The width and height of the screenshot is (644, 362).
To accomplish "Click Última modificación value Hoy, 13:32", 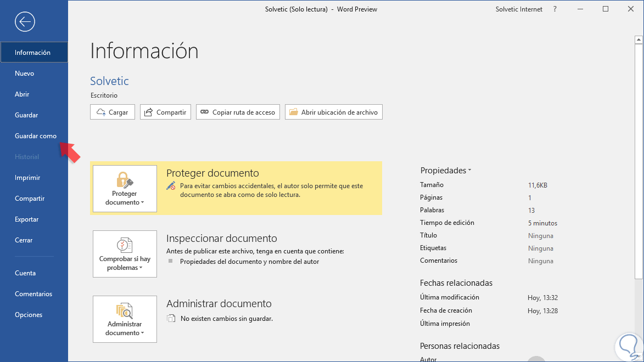I will (542, 298).
